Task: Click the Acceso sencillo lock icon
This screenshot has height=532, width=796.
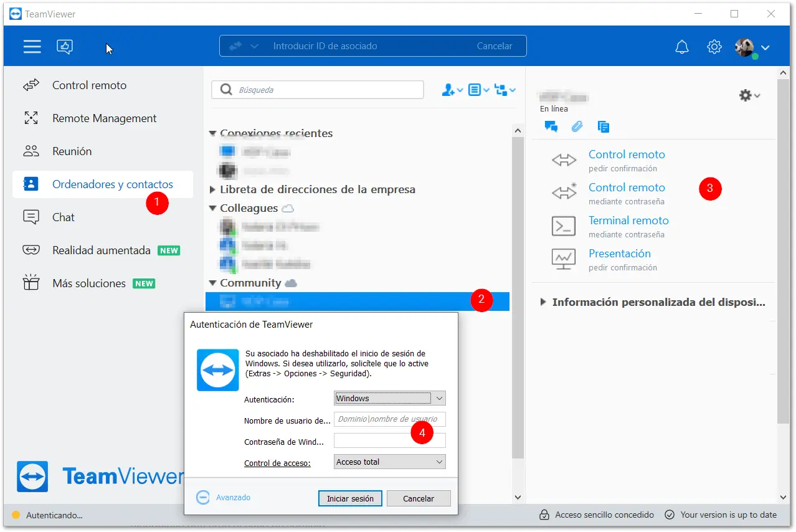Action: click(544, 515)
